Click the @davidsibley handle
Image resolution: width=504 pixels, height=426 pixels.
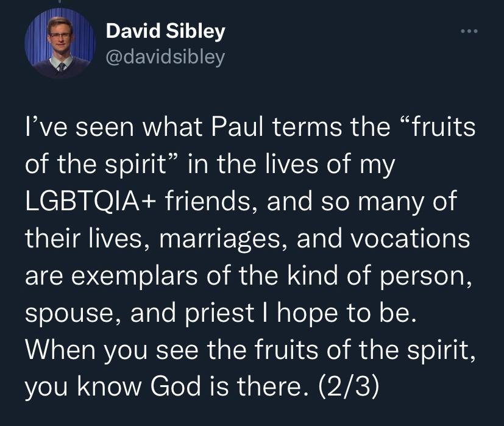tap(166, 57)
